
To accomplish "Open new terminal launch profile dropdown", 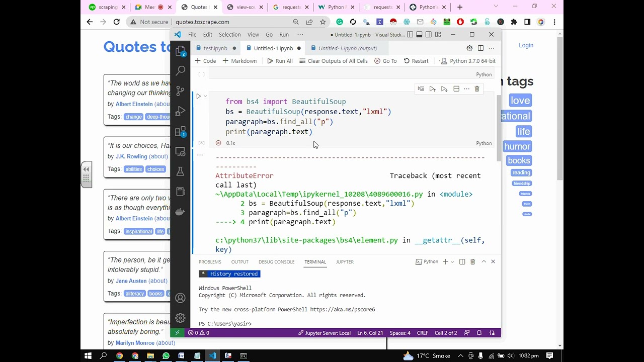I will (x=452, y=262).
